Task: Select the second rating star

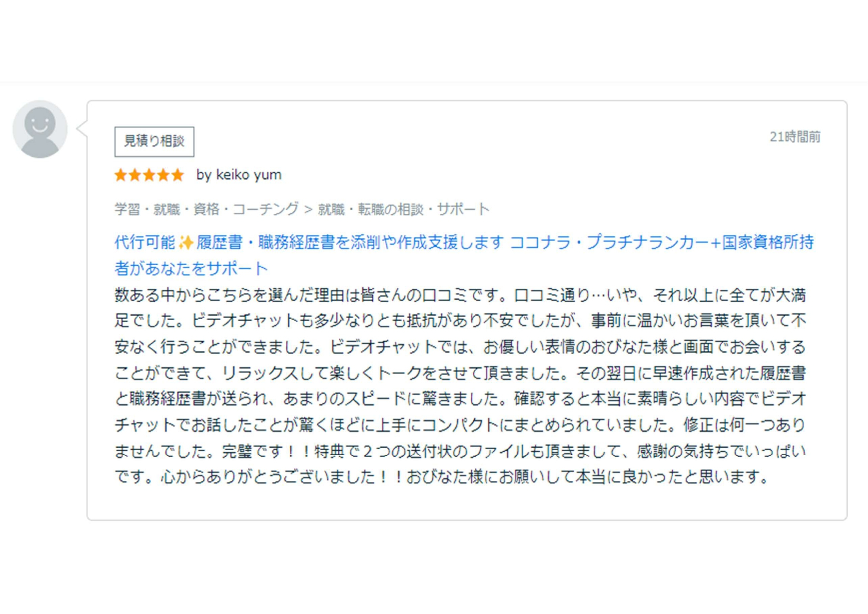Action: tap(136, 175)
